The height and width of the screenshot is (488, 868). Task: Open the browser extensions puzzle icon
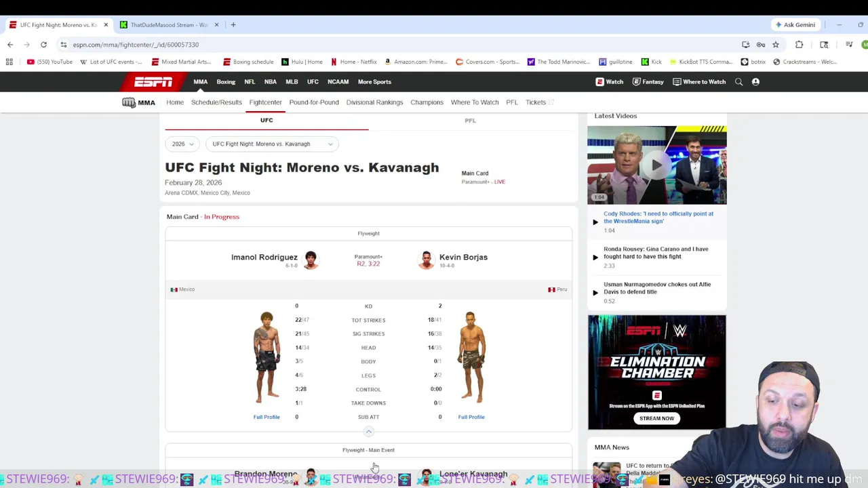point(799,45)
